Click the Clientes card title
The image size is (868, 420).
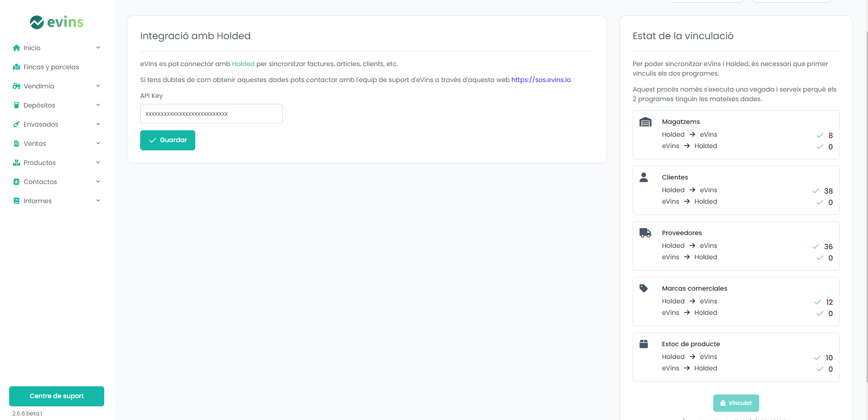point(675,177)
